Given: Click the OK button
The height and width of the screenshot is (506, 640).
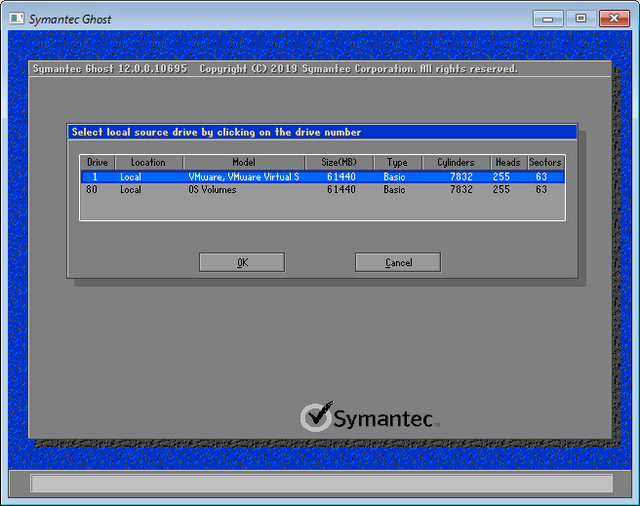Looking at the screenshot, I should [242, 262].
